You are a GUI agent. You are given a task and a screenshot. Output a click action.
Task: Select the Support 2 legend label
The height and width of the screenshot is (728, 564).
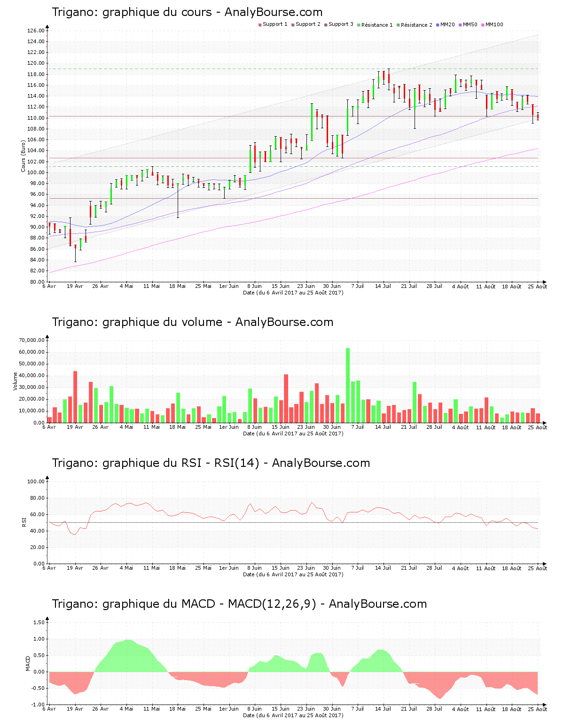coord(308,24)
